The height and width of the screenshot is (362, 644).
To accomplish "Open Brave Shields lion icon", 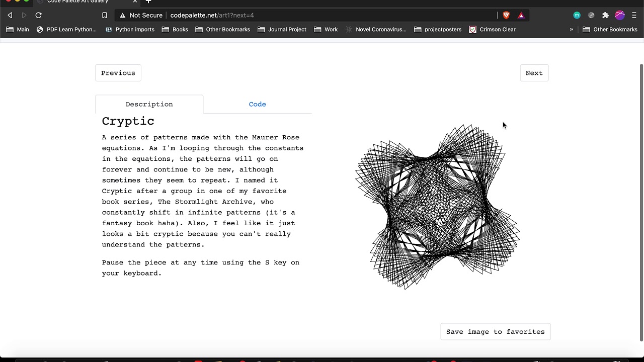I will tap(506, 15).
